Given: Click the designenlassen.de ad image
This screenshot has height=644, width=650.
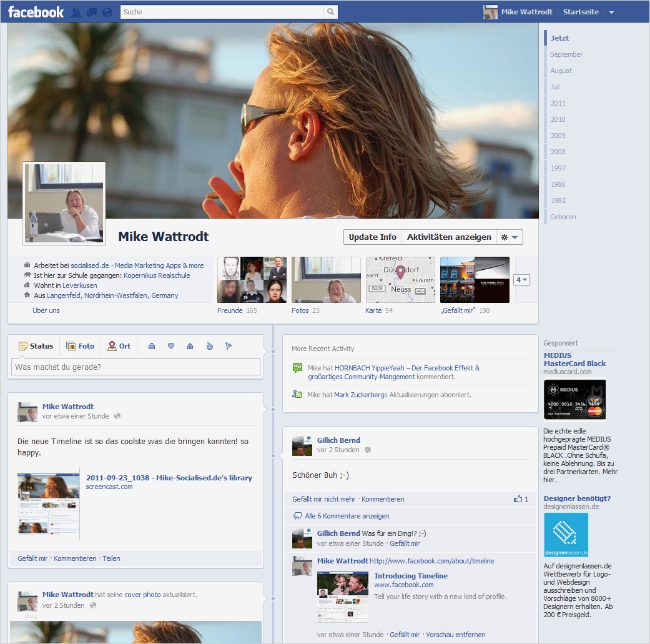Looking at the screenshot, I should pyautogui.click(x=566, y=535).
